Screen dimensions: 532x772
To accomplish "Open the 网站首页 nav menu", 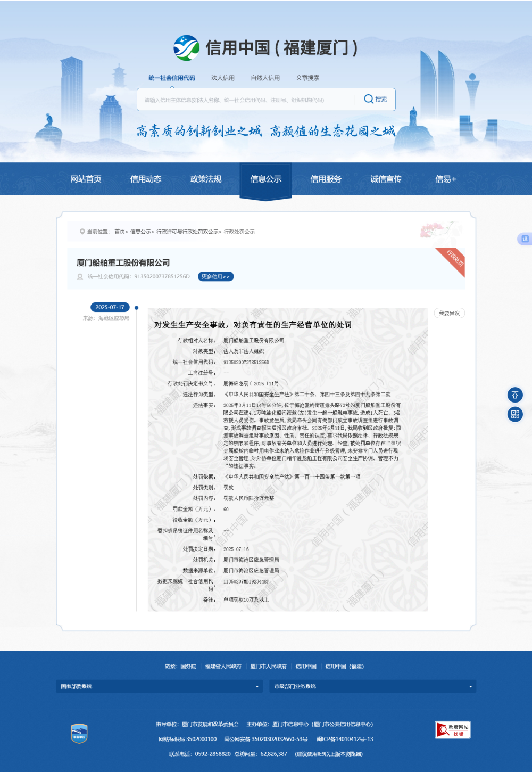I will (86, 179).
